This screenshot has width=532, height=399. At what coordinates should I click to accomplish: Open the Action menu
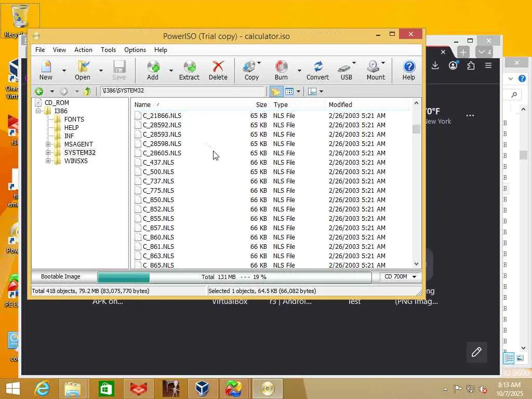83,50
